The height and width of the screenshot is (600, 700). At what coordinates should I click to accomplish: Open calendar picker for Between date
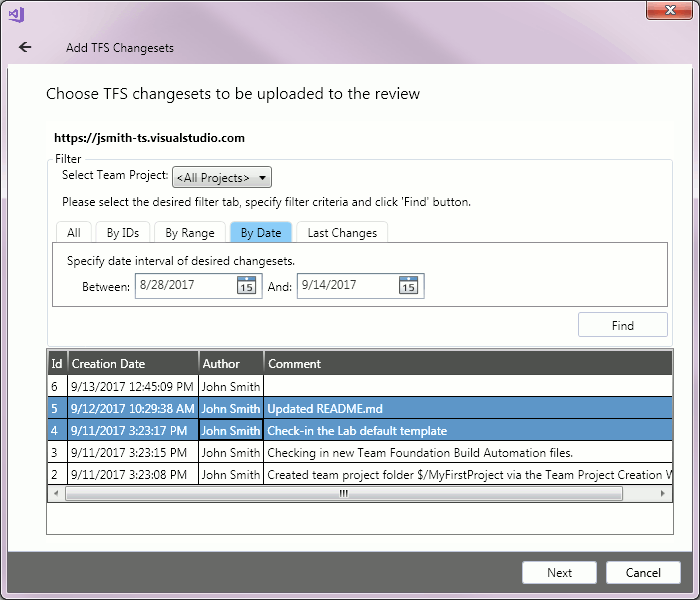(246, 286)
